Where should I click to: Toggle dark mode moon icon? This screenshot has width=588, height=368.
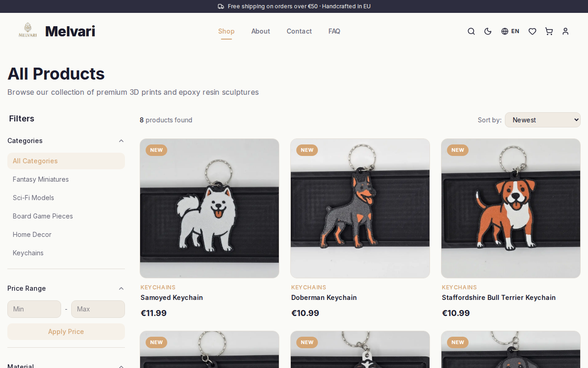[x=488, y=31]
